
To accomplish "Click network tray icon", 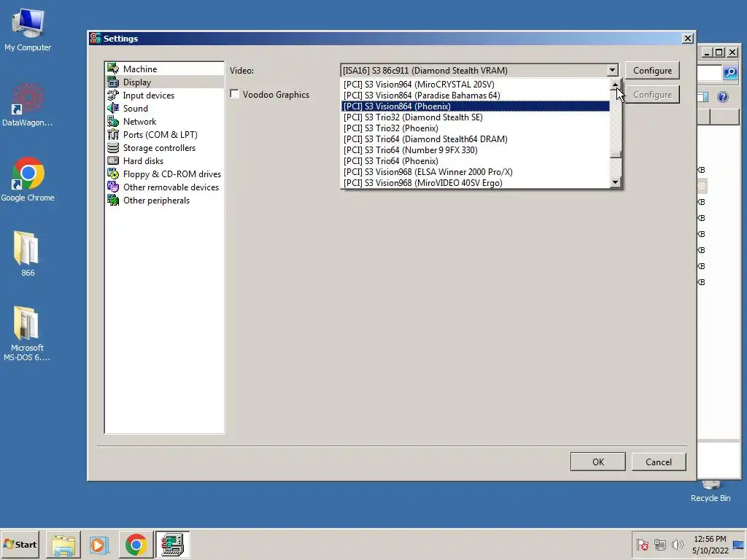I will pyautogui.click(x=659, y=545).
